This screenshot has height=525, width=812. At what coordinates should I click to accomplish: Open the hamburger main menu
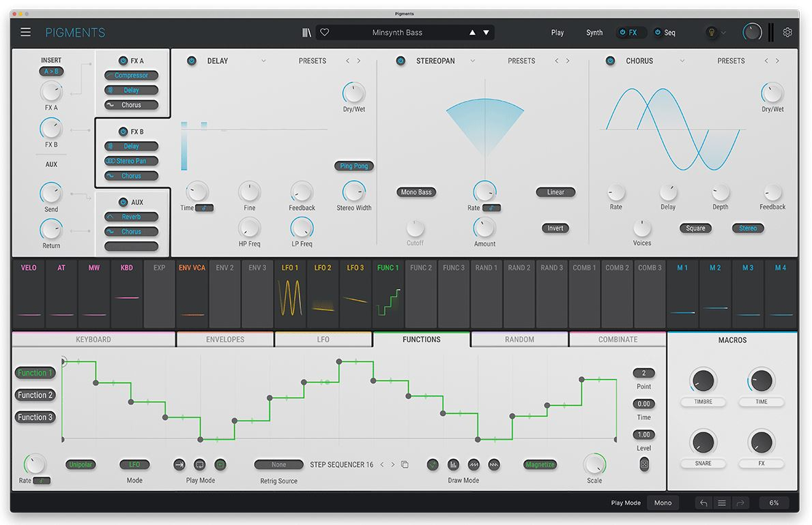(x=25, y=33)
